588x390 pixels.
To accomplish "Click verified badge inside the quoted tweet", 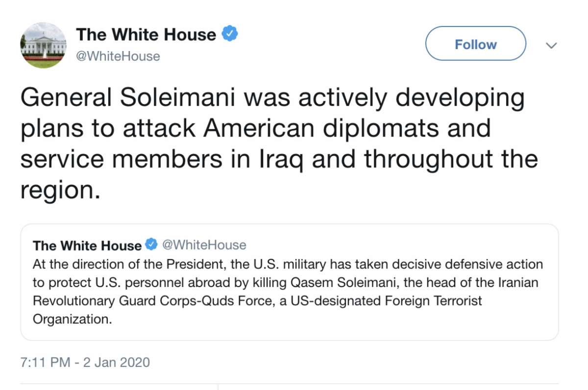I will pos(151,244).
